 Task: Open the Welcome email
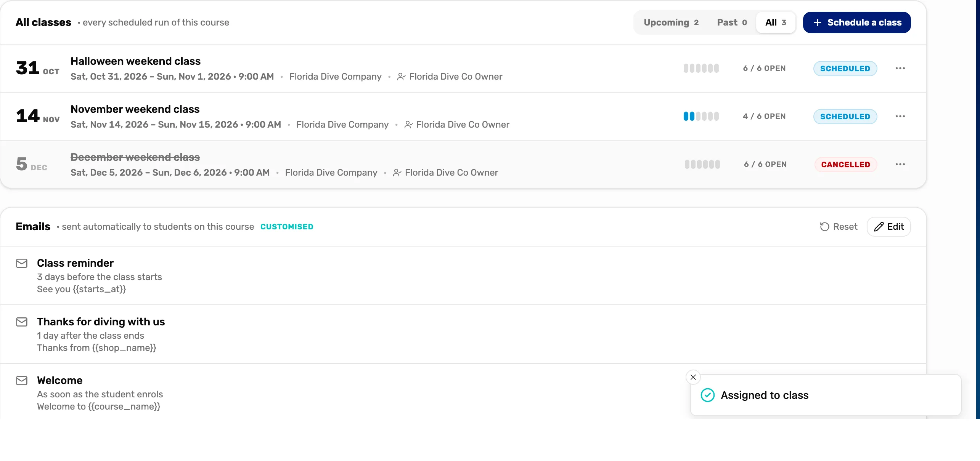tap(463, 391)
